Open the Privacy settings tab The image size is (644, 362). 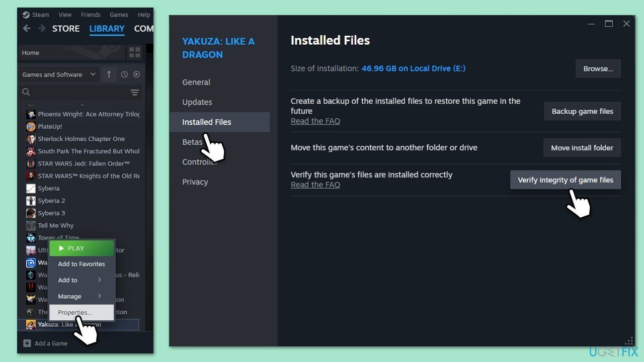coord(195,182)
